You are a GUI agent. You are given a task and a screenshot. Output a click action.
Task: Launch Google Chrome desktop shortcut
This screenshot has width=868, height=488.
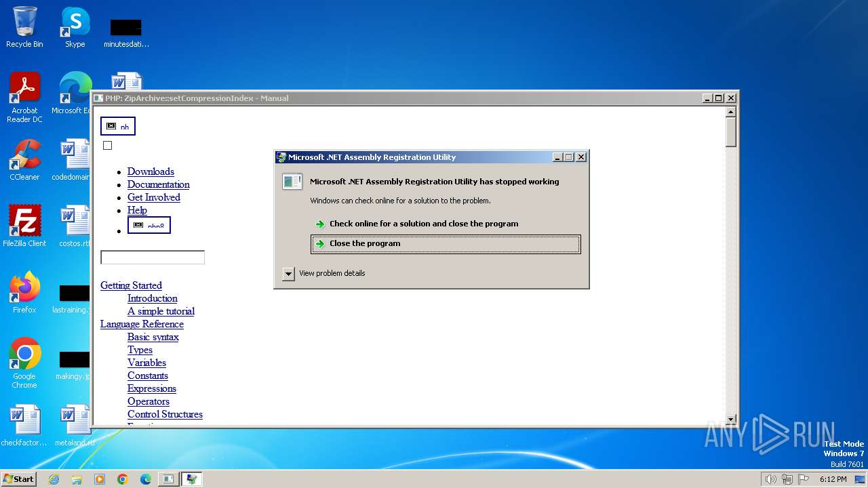pyautogui.click(x=24, y=363)
